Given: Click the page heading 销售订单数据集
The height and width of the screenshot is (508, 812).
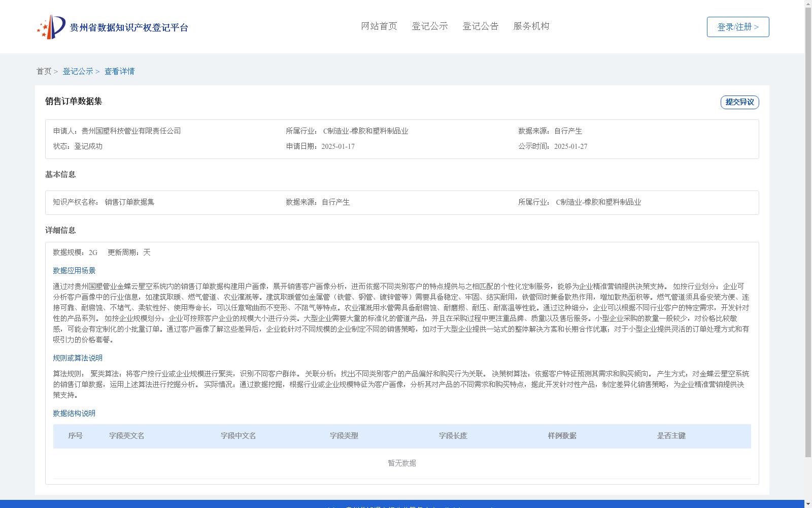Looking at the screenshot, I should click(74, 101).
